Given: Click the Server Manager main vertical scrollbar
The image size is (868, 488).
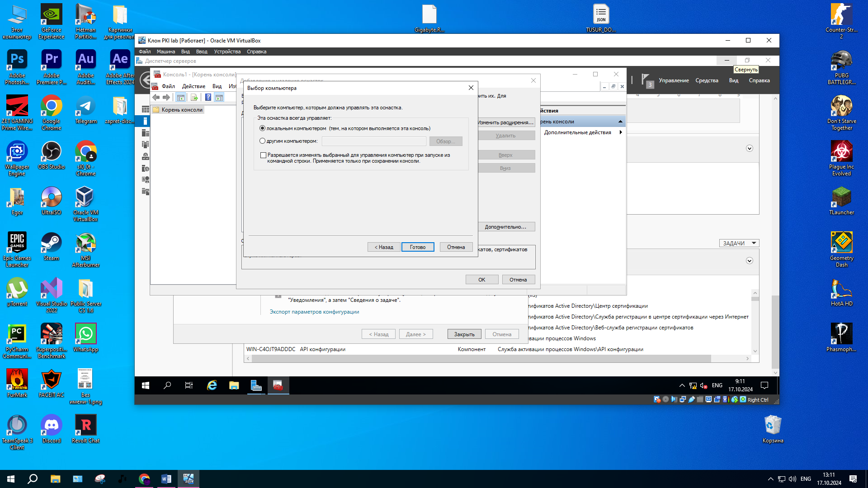Looking at the screenshot, I should (x=775, y=235).
